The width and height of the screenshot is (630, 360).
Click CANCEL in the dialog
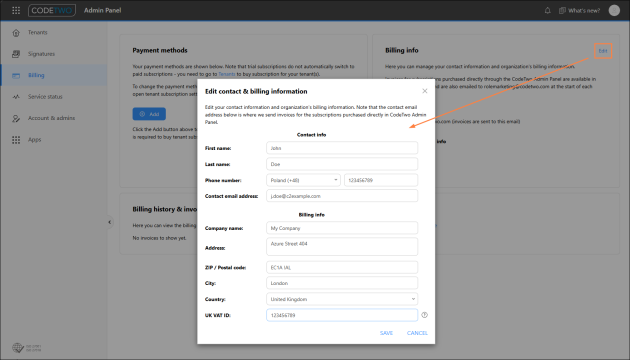417,333
